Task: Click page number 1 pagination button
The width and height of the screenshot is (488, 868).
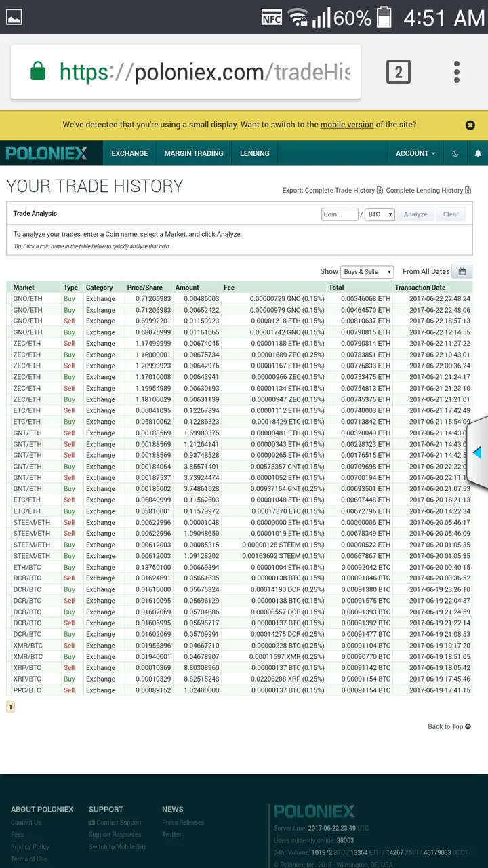Action: point(10,707)
